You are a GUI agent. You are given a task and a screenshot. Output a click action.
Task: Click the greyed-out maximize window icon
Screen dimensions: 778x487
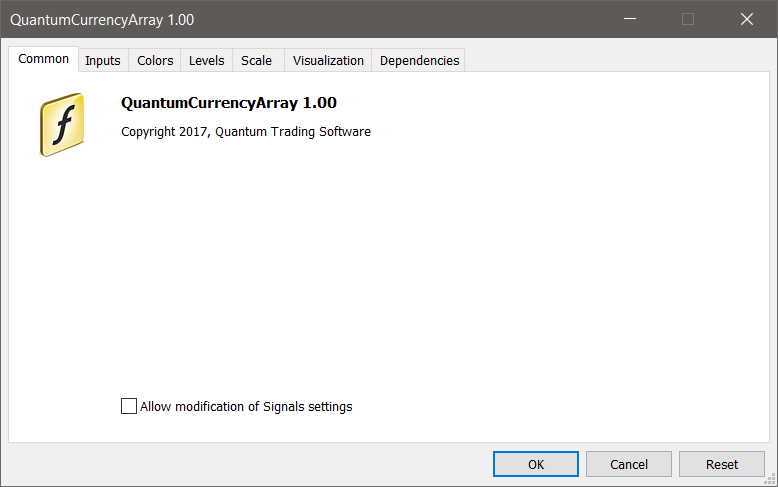click(x=688, y=19)
